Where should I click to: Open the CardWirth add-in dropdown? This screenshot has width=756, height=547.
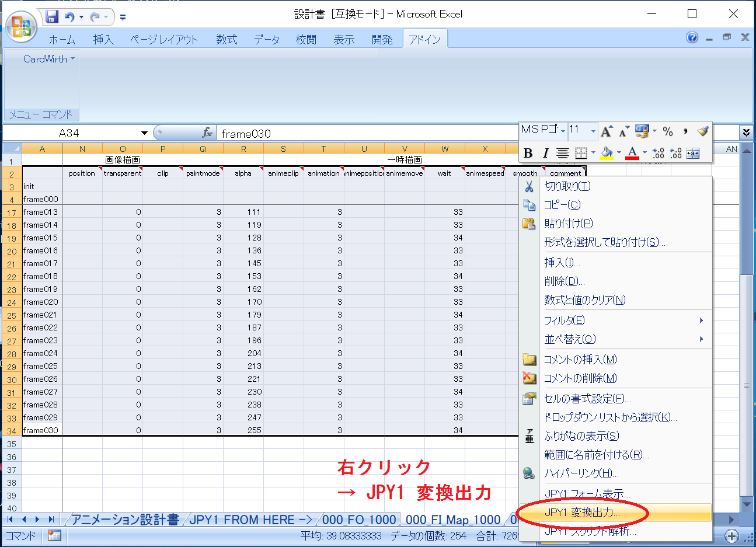point(49,59)
